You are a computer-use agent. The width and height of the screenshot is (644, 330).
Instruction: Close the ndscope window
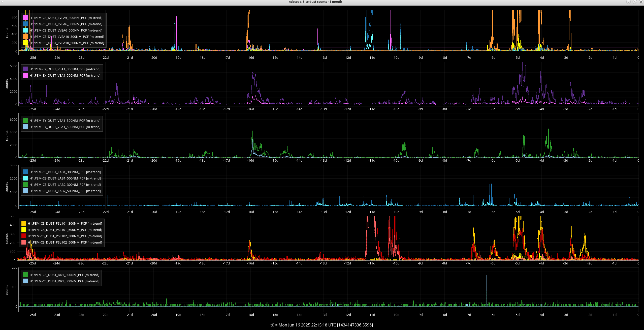point(641,2)
